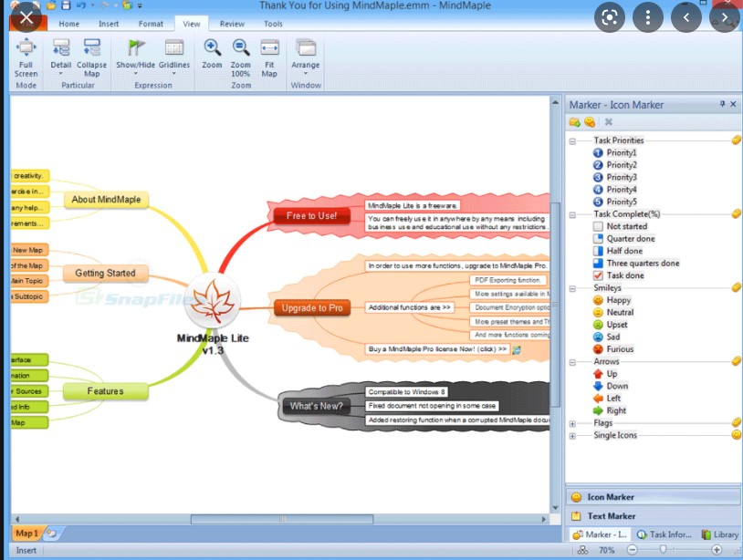Image resolution: width=743 pixels, height=560 pixels.
Task: Select the Priority1 marker icon
Action: click(x=598, y=152)
